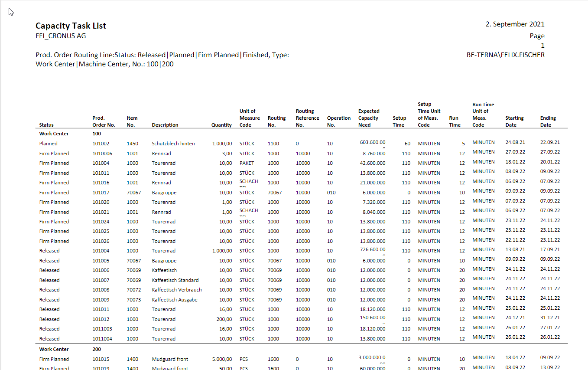
Task: Click the report date 2. September 2021
Action: 515,24
